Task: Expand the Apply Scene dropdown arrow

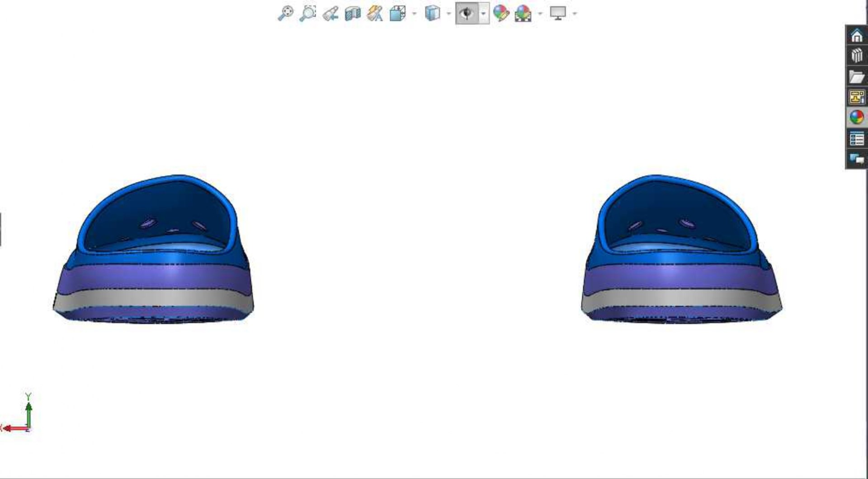Action: tap(540, 14)
